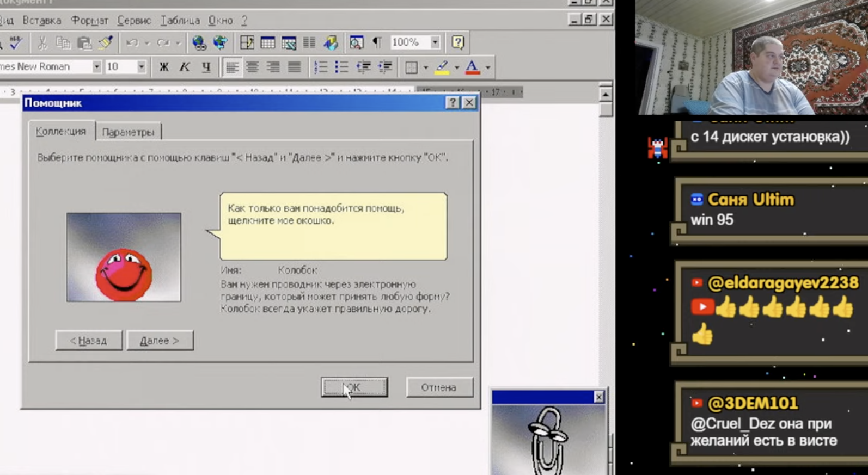Viewport: 868px width, 475px height.
Task: Open the Document Map view
Action: pos(357,42)
